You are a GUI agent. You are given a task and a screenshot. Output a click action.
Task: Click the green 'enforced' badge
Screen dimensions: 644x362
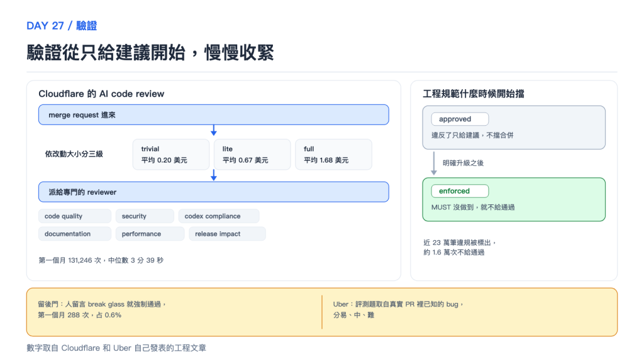(x=460, y=191)
